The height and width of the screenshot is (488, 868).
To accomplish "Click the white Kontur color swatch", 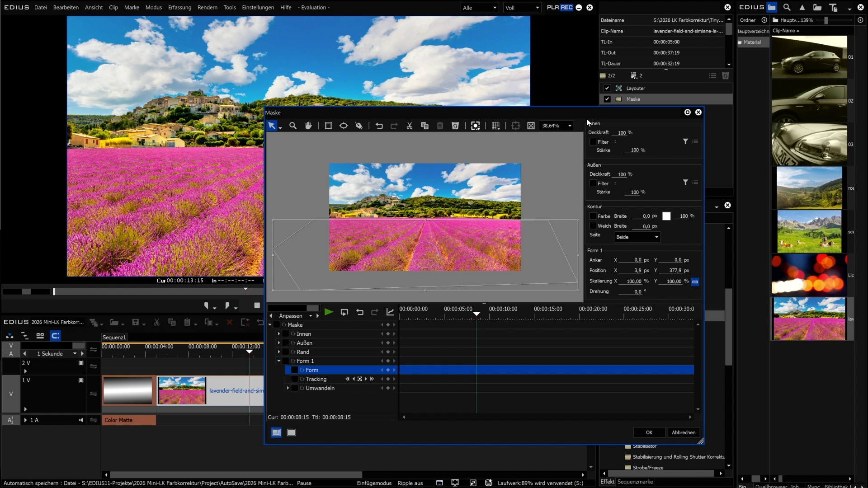I will 666,216.
